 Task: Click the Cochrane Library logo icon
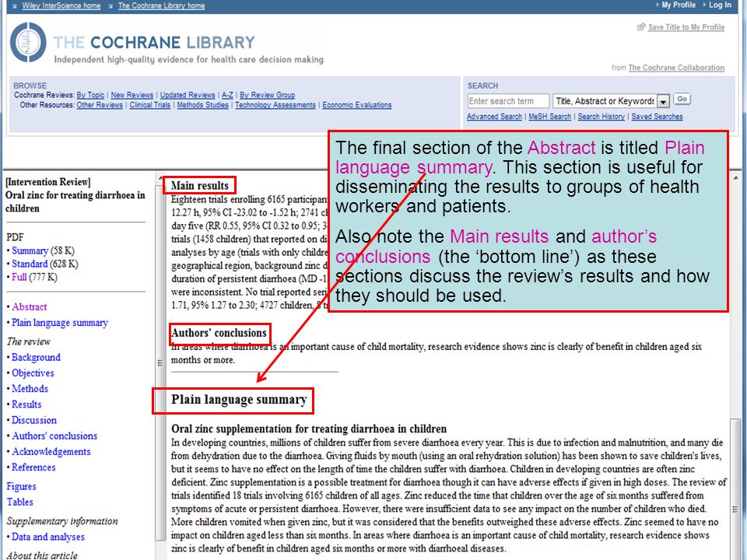tap(28, 42)
